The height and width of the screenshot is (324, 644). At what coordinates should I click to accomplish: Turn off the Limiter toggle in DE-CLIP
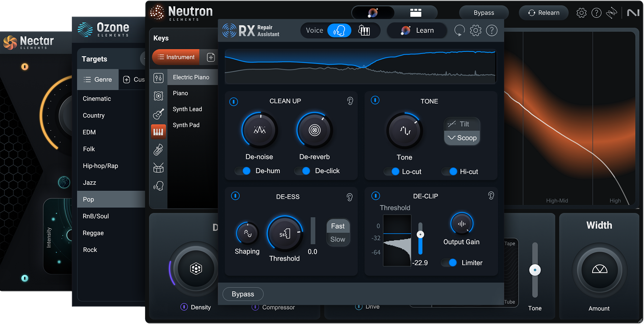pos(450,263)
